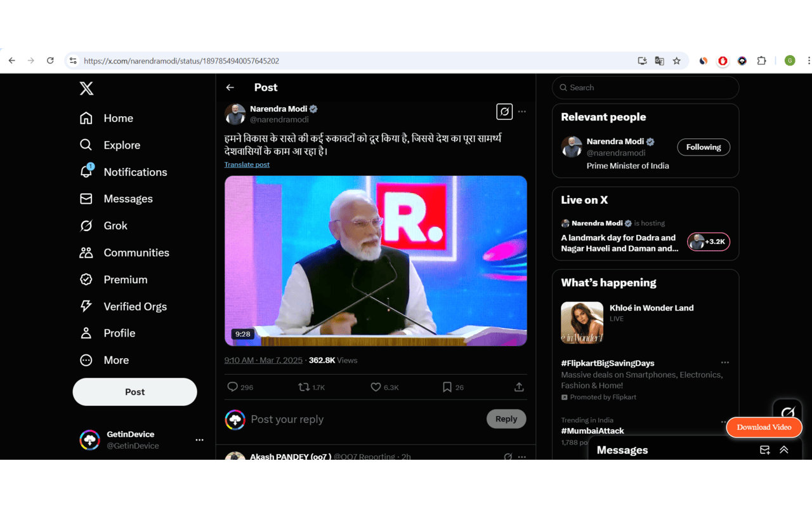Open Explore from sidebar
812x508 pixels.
tap(110, 145)
